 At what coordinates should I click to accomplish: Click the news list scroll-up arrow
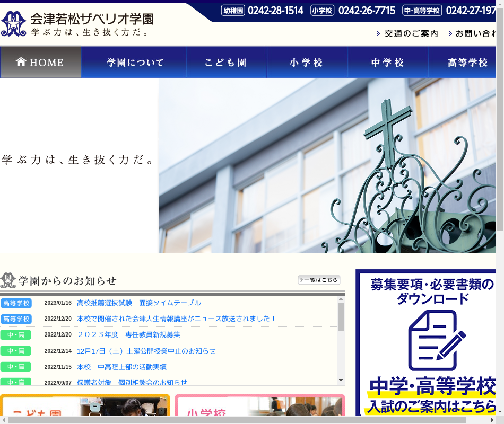click(x=341, y=299)
